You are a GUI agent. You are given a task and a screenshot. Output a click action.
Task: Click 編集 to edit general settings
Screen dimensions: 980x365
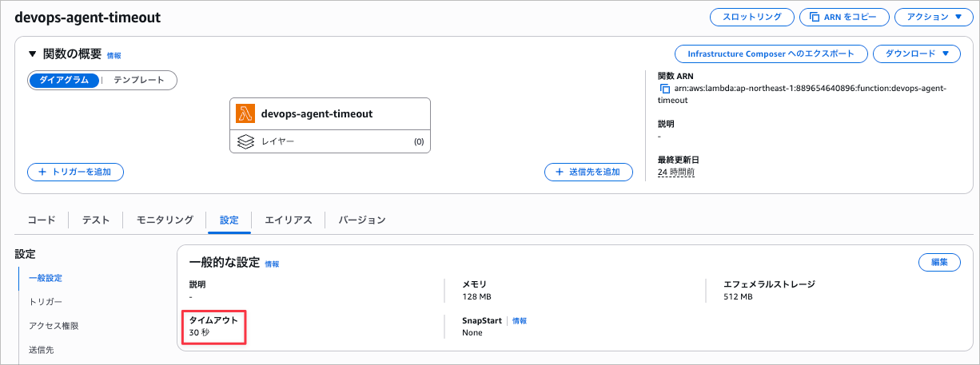tap(939, 262)
